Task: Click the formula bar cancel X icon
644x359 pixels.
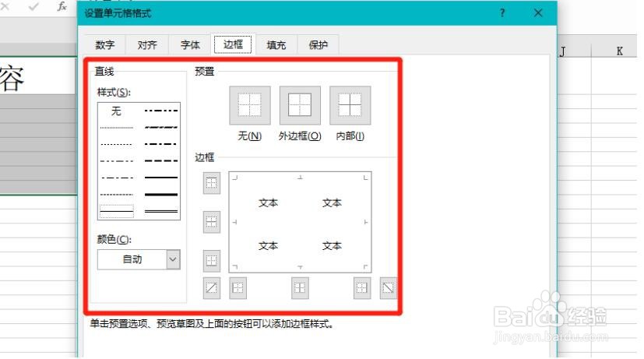Action: point(5,6)
